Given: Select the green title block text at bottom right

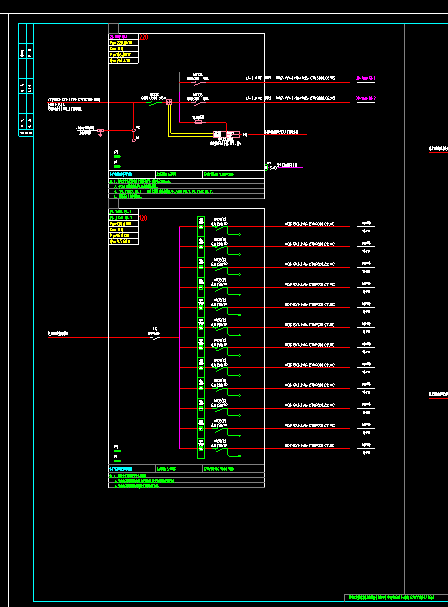Looking at the screenshot, I should [x=391, y=597].
